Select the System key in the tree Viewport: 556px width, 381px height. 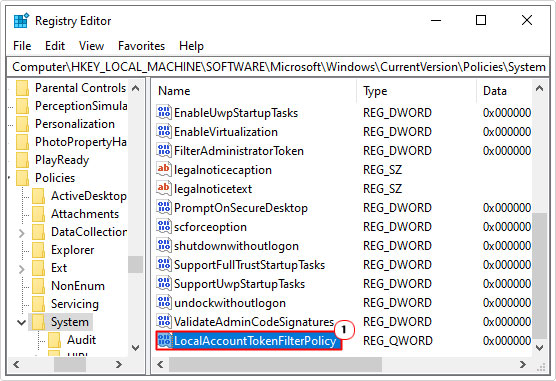coord(70,322)
